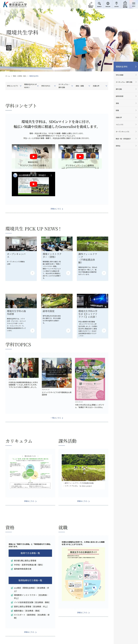
Task: Play the サステナブルデザイン副専攻 YouTube video
Action: [x=33, y=156]
